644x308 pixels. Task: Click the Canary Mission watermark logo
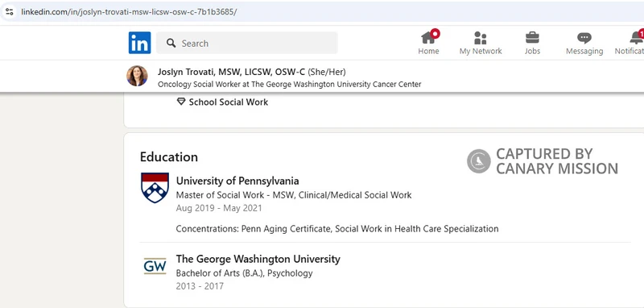pyautogui.click(x=478, y=161)
